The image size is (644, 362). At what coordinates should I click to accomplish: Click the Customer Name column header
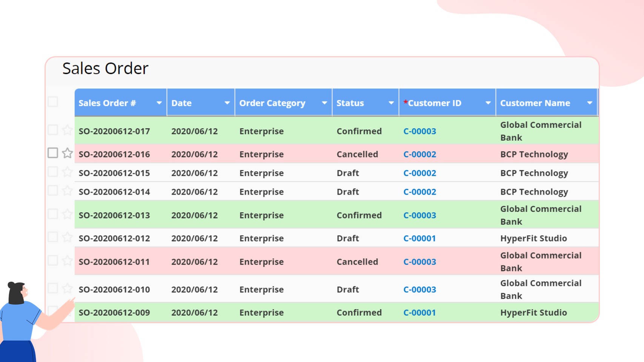click(535, 103)
